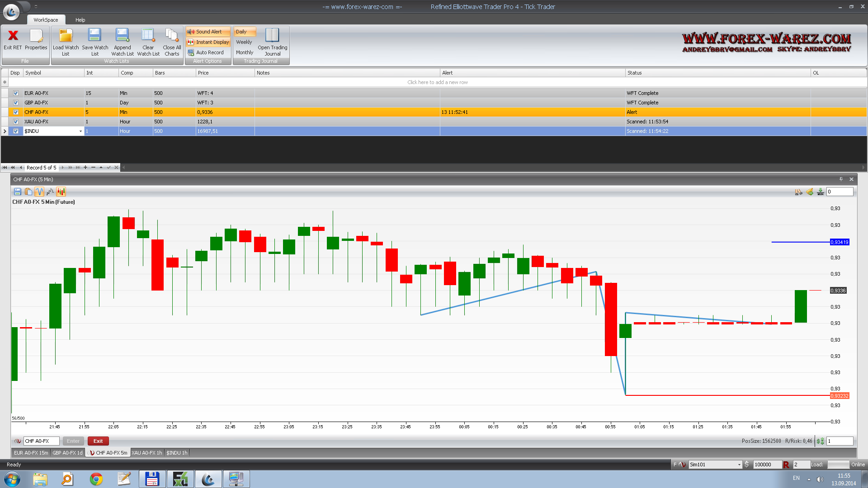868x488 pixels.
Task: Toggle the wave line chart icon
Action: coord(39,192)
